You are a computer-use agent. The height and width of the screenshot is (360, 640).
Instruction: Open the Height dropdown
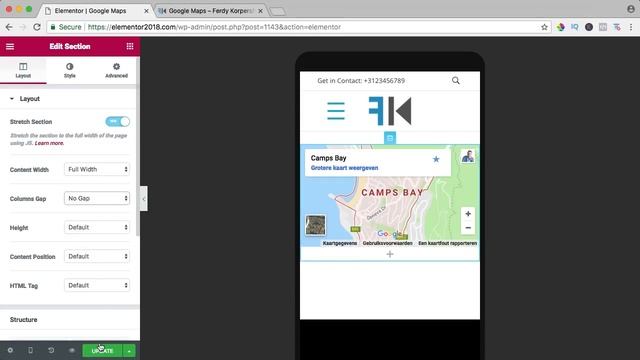tap(97, 227)
